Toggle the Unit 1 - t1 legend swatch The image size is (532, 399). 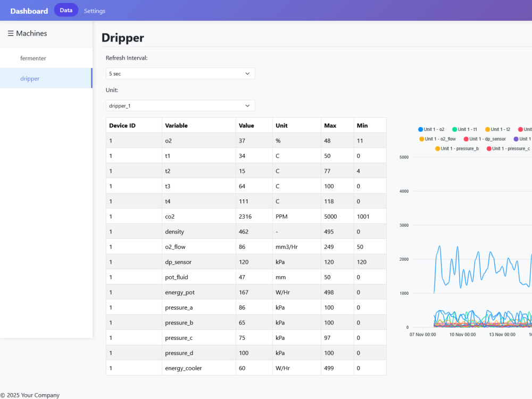[455, 129]
